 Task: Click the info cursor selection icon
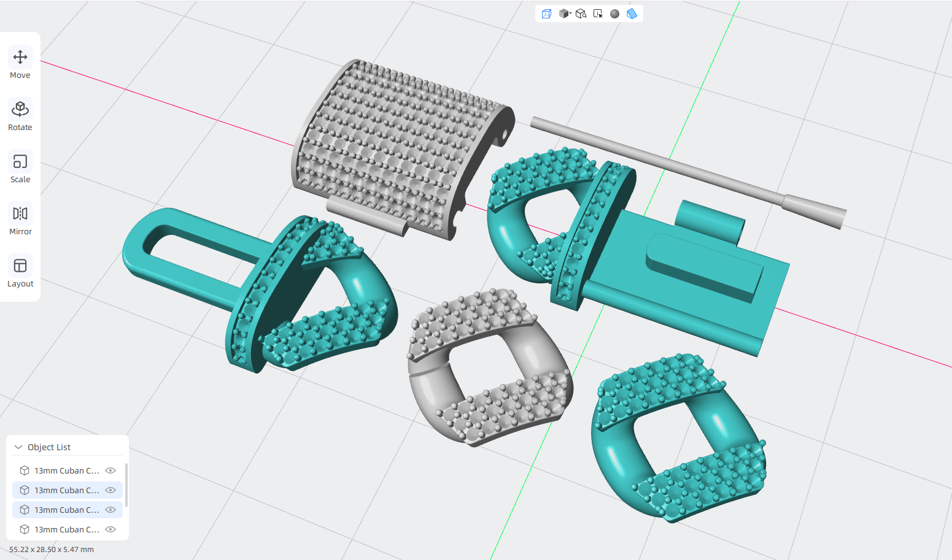(x=598, y=13)
